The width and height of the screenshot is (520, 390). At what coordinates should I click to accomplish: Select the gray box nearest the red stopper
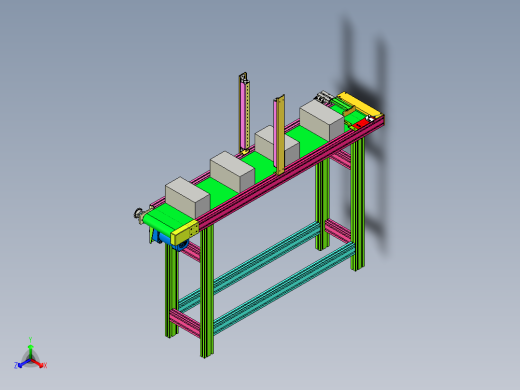pyautogui.click(x=321, y=120)
